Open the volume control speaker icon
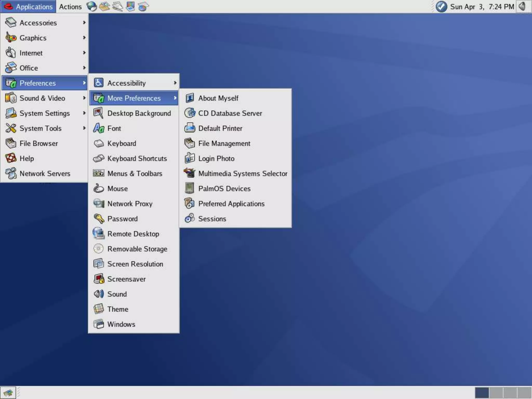The height and width of the screenshot is (399, 532). (522, 6)
